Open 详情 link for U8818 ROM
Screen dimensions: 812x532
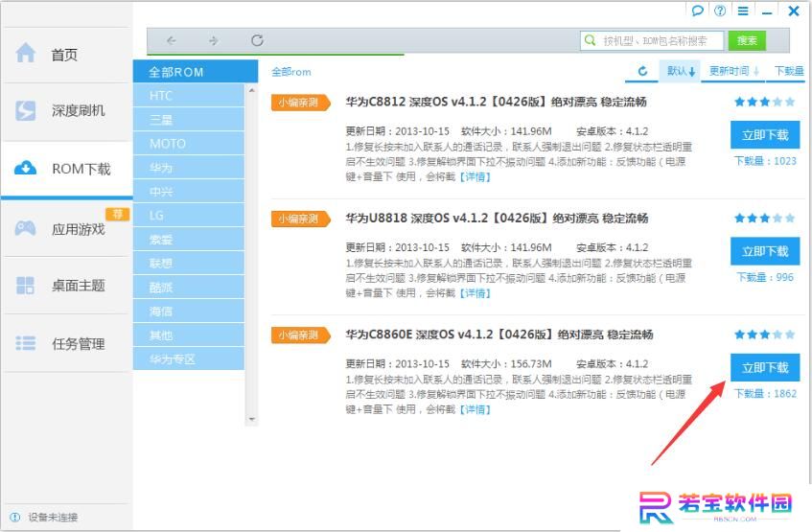(475, 293)
